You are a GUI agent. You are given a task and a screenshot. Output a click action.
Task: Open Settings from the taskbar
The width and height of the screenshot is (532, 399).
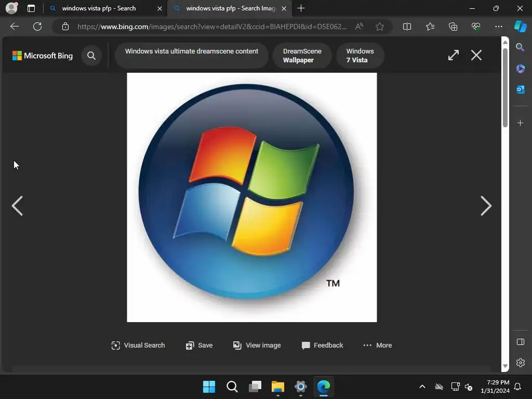(x=301, y=387)
